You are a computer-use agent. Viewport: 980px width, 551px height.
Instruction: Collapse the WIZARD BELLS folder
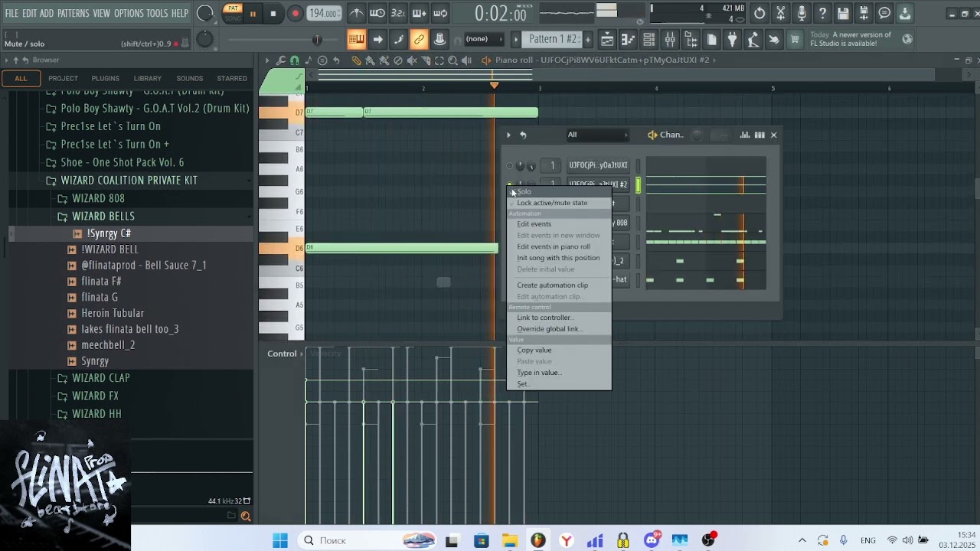(x=103, y=217)
